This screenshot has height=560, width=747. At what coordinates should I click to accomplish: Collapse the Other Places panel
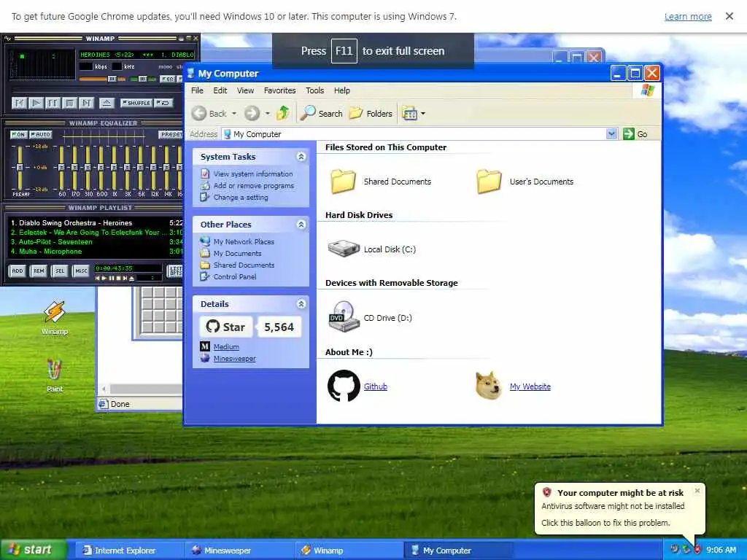coord(301,225)
